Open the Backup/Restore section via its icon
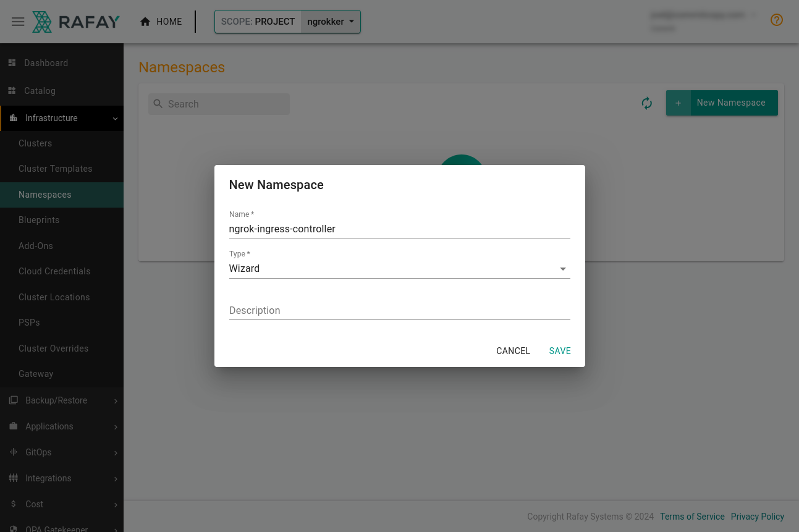 [13, 400]
